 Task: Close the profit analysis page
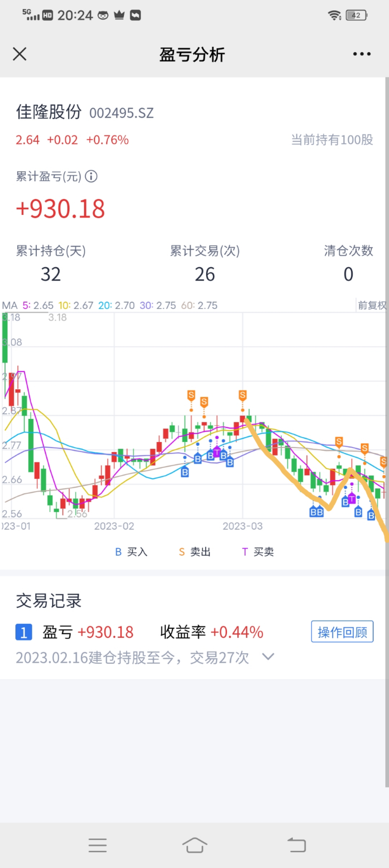click(x=19, y=54)
